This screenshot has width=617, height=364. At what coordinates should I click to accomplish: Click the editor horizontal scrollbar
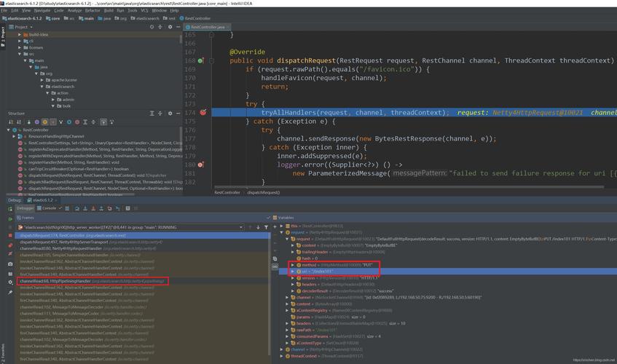[409, 187]
